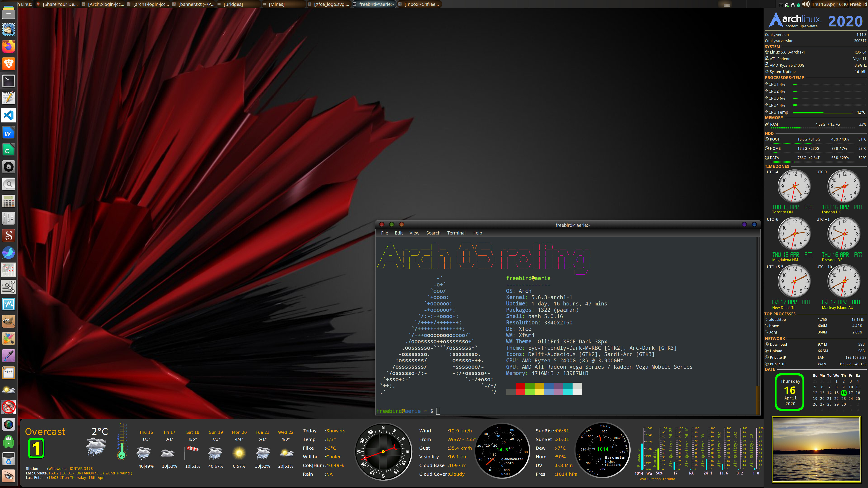Open the Search menu in terminal
Viewport: 868px width, 488px height.
coord(433,233)
